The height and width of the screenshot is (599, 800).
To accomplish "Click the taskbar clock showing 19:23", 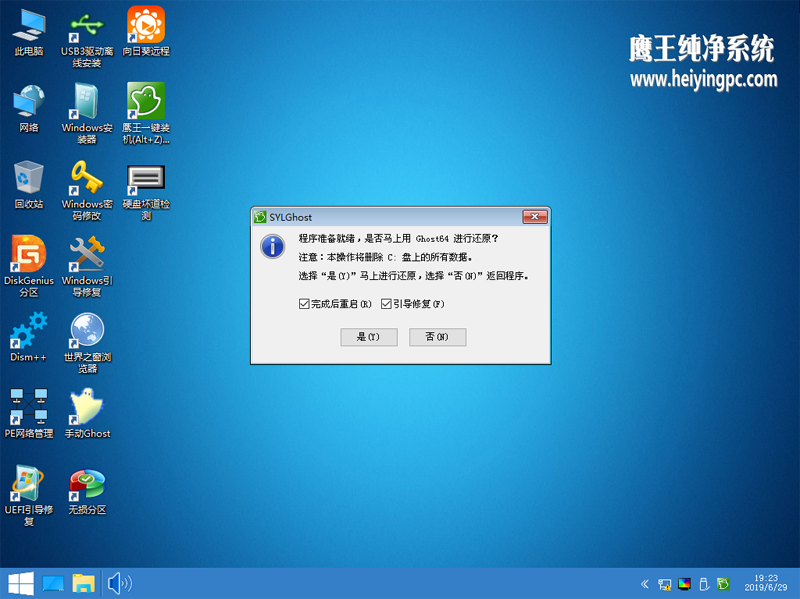I will click(766, 583).
